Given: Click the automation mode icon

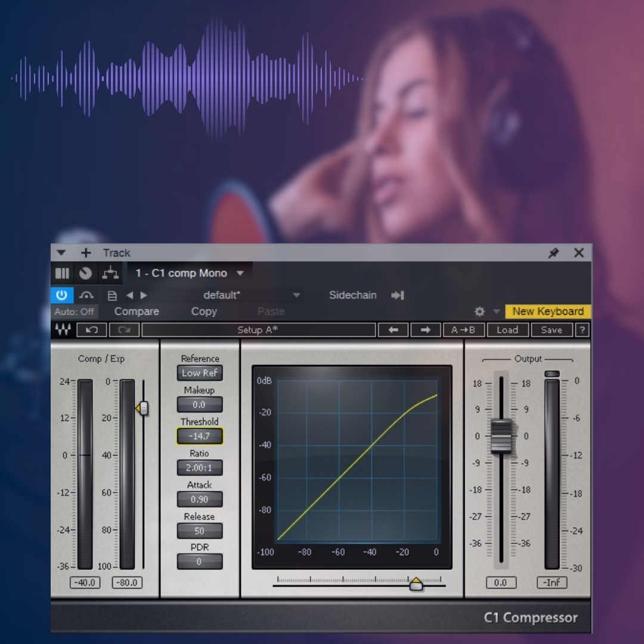Looking at the screenshot, I should click(x=86, y=295).
